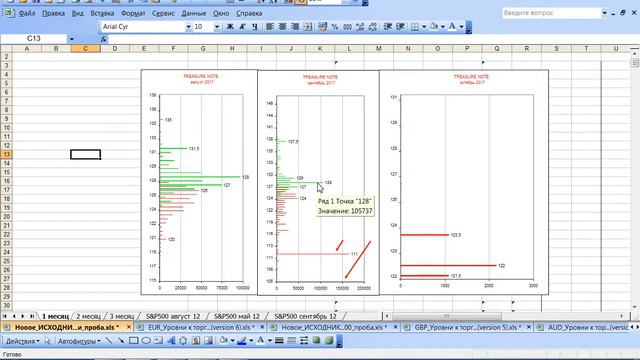This screenshot has height=360, width=640.
Task: Open the Вид menu
Action: [x=78, y=13]
